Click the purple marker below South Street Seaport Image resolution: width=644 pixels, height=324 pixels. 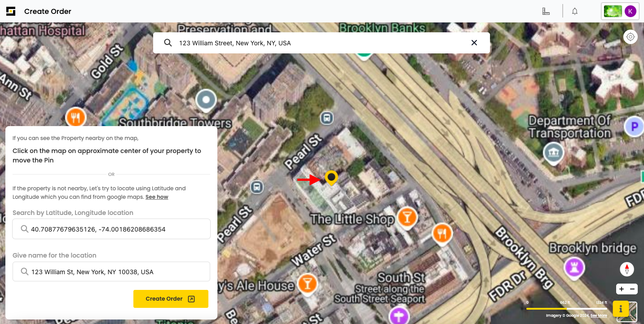(x=398, y=315)
